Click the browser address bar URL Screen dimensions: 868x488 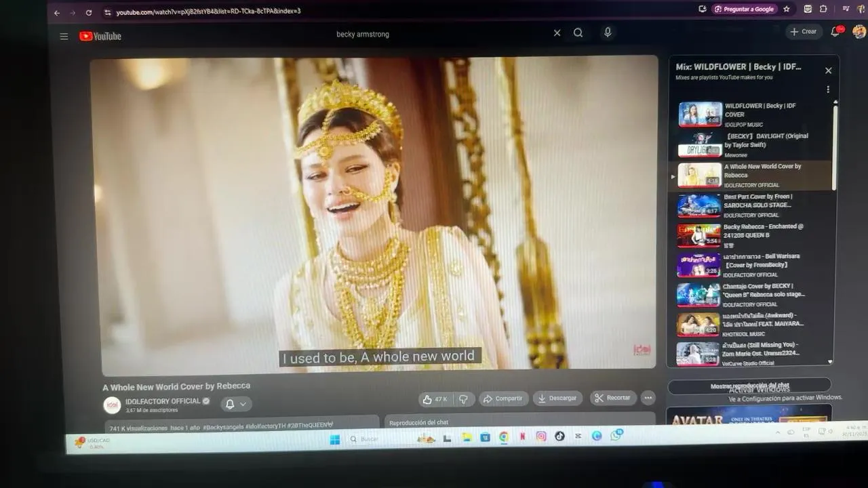coord(208,12)
